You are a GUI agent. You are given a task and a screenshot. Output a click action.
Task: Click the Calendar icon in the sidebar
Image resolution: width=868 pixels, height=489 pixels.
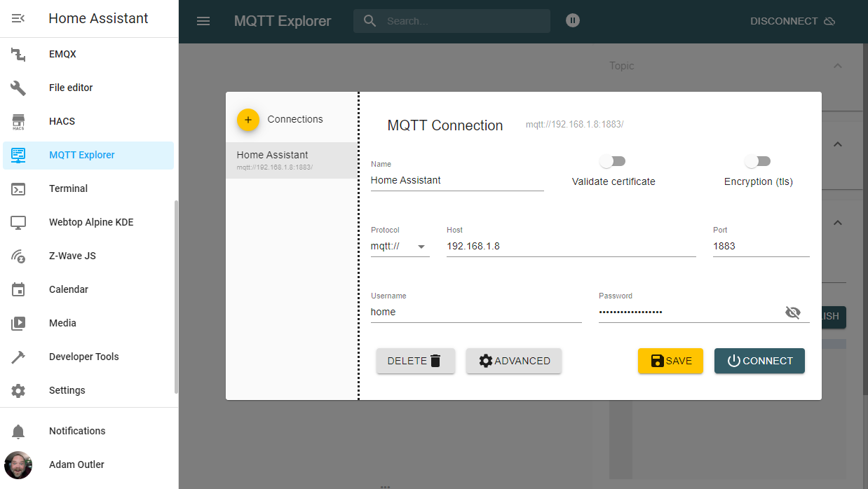pos(18,289)
